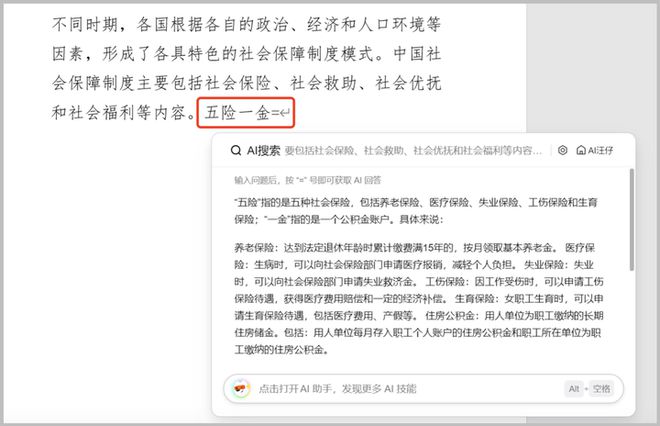Click the AI汪仔 home icon
The image size is (660, 426).
(581, 150)
